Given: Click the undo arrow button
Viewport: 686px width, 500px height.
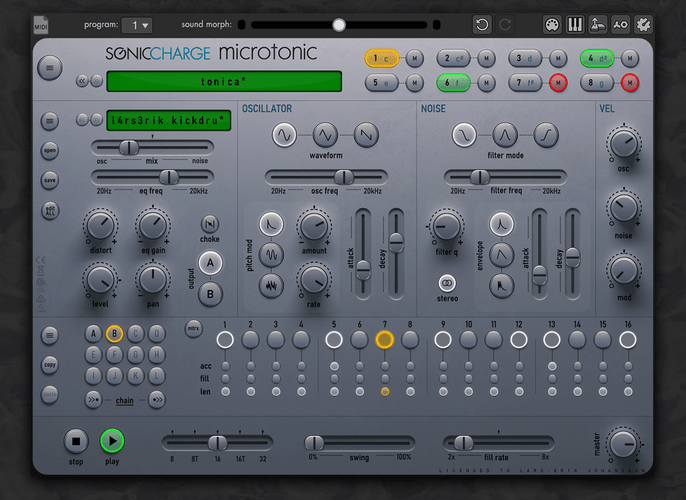Looking at the screenshot, I should (482, 24).
